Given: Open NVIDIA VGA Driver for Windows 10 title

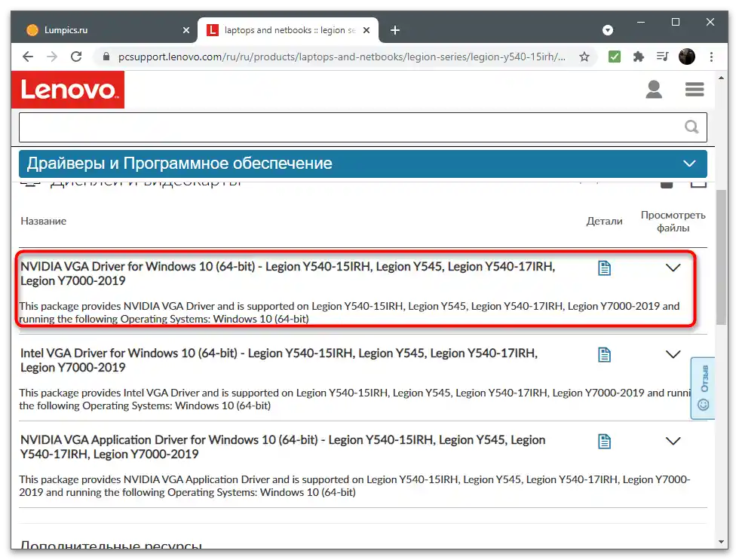Looking at the screenshot, I should 287,274.
